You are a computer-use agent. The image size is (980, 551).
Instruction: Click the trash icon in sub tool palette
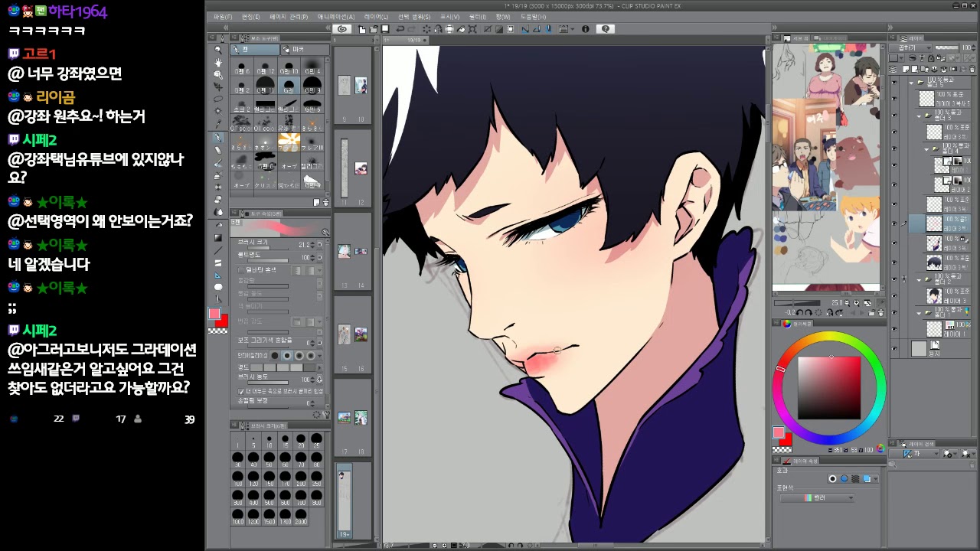(x=325, y=203)
